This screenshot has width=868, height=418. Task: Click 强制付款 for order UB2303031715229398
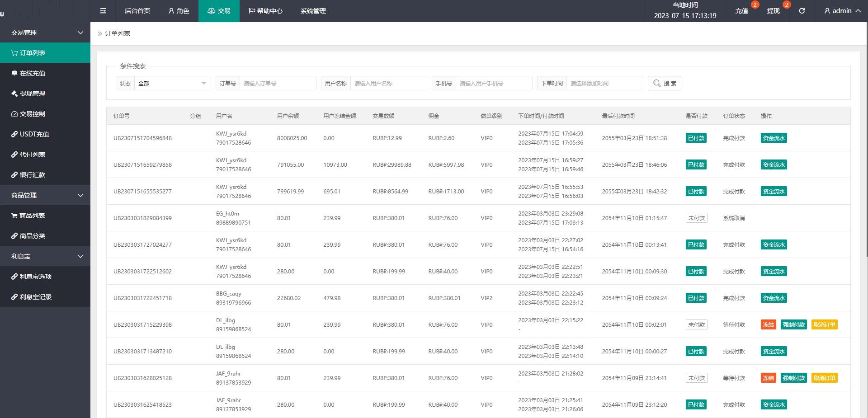[793, 325]
